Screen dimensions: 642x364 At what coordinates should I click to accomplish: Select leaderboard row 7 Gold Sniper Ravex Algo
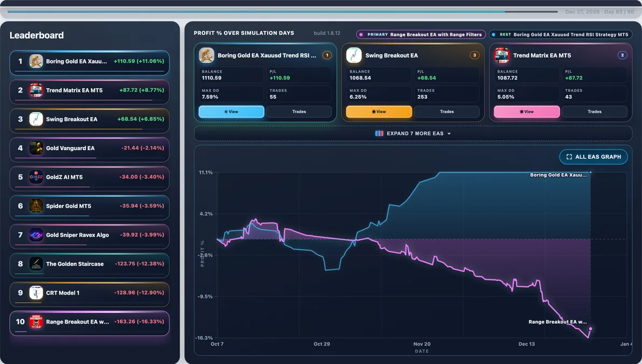coord(89,236)
